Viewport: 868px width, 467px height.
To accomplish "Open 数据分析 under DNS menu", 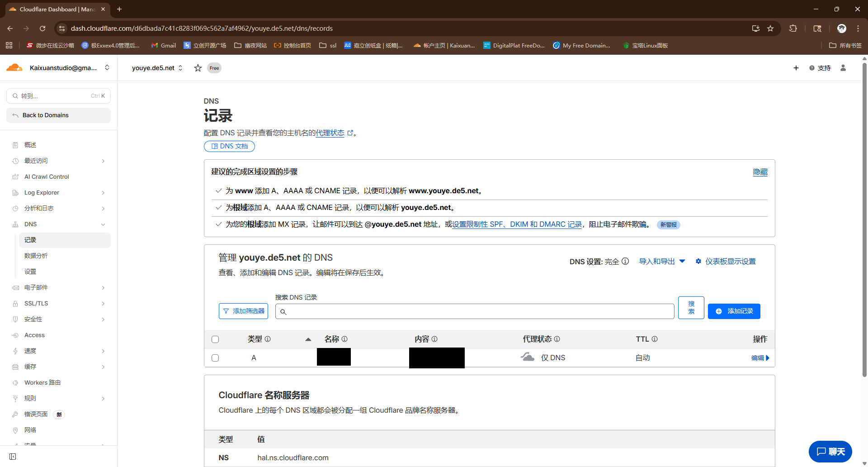I will click(x=36, y=256).
